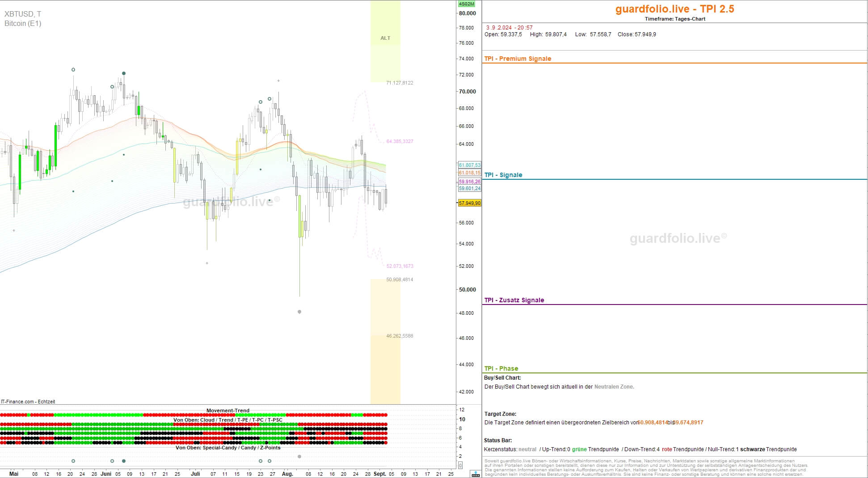Screen dimensions: 868x478
Task: Click the 71.127,8122 zone level label
Action: 400,83
